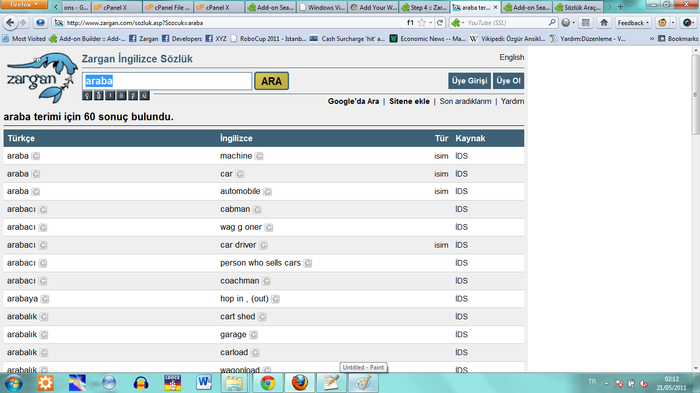This screenshot has width=700, height=393.
Task: Open the Son aradıklarım link
Action: point(465,101)
